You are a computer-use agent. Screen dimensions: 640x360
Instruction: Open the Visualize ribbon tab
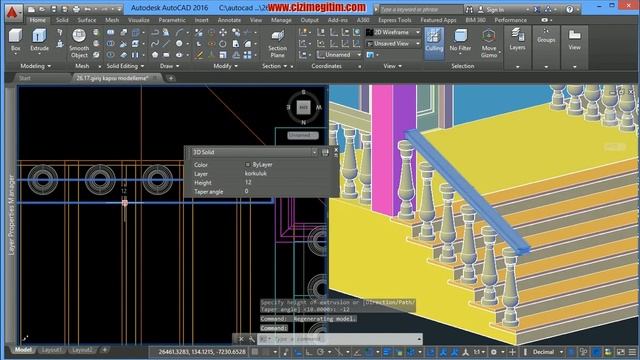[139, 20]
